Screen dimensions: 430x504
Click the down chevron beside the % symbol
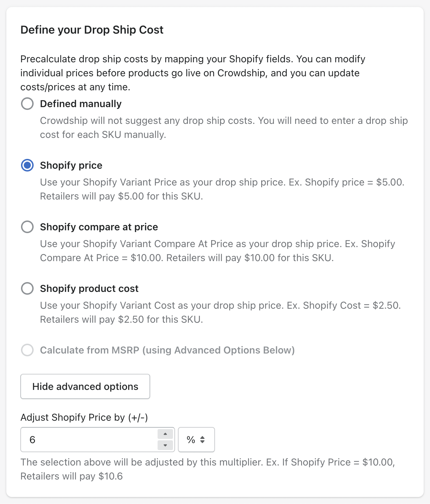[203, 442]
